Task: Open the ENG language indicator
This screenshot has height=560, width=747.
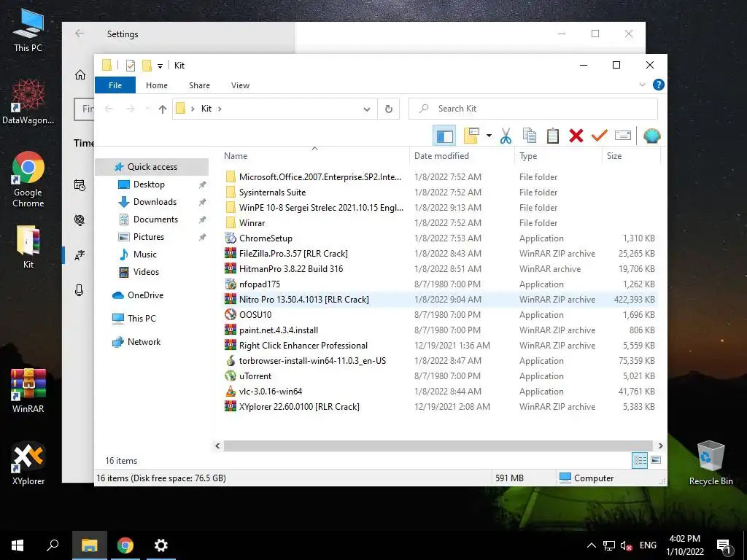Action: pos(648,545)
